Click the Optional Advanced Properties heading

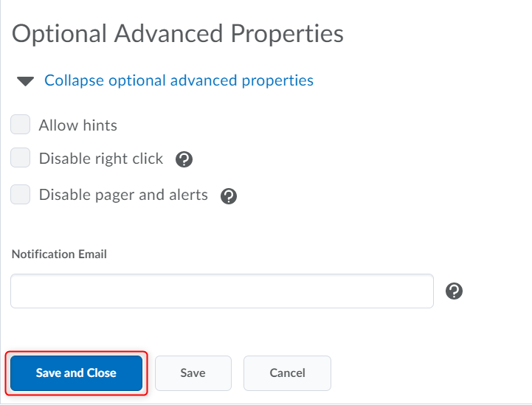[x=178, y=34]
